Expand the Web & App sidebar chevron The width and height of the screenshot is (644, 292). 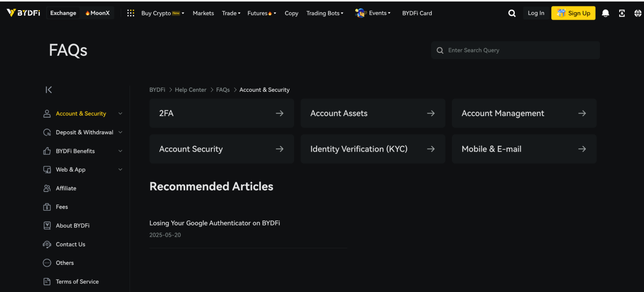(x=120, y=170)
